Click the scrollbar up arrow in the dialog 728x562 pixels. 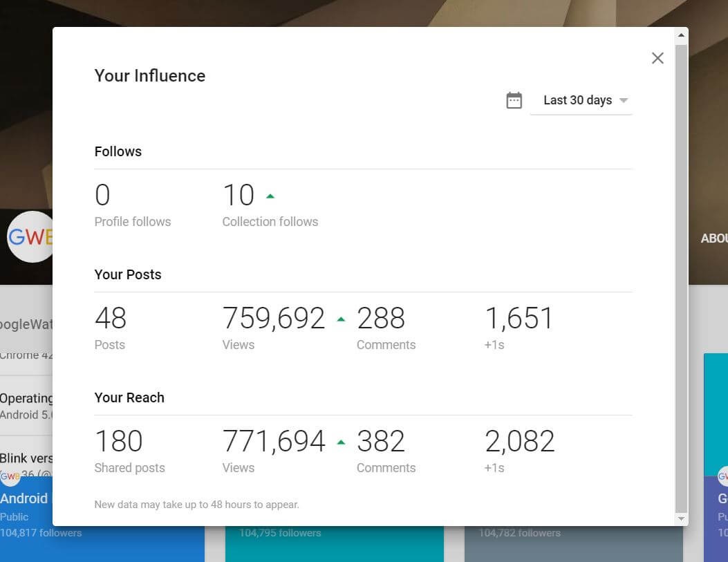(682, 35)
